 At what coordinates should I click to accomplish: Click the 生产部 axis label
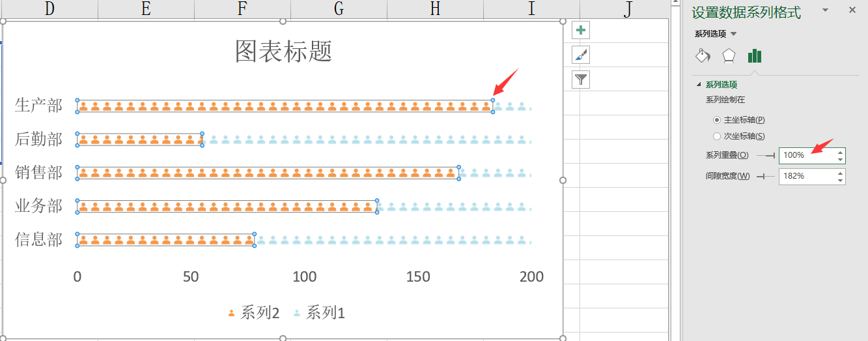[39, 106]
